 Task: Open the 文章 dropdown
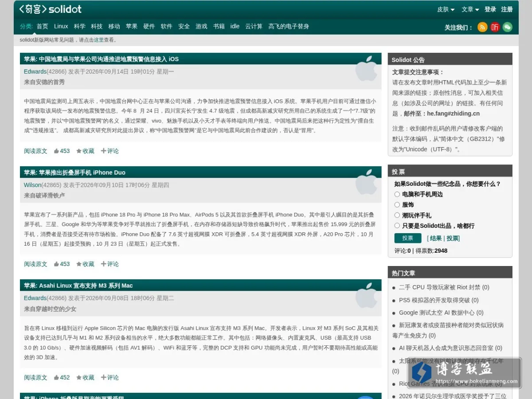(x=470, y=9)
